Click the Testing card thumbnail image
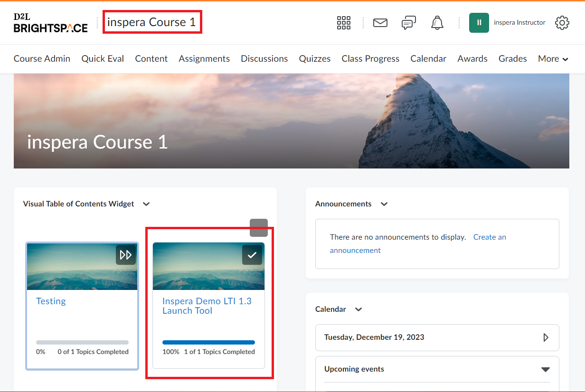The image size is (585, 392). (x=82, y=267)
